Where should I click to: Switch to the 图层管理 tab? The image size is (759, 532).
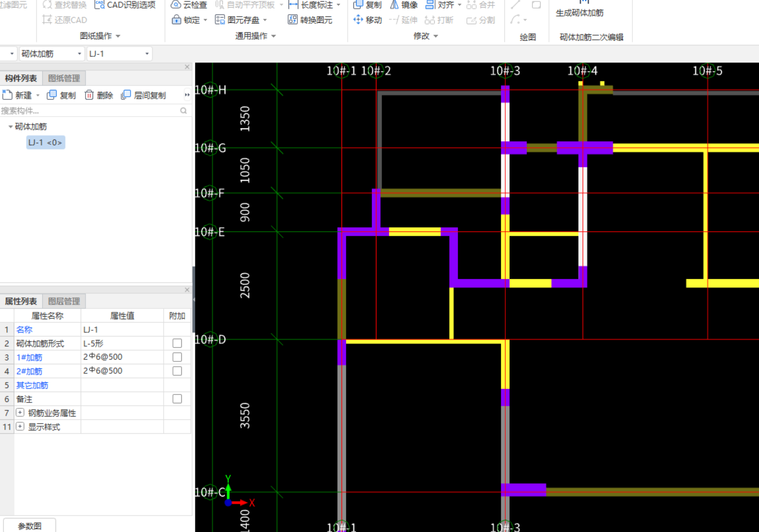[64, 301]
